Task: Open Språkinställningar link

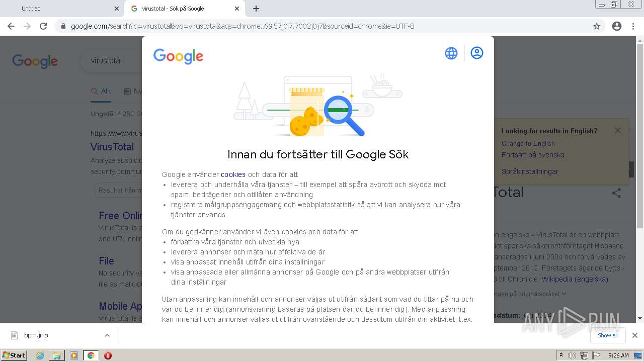Action: click(x=530, y=171)
